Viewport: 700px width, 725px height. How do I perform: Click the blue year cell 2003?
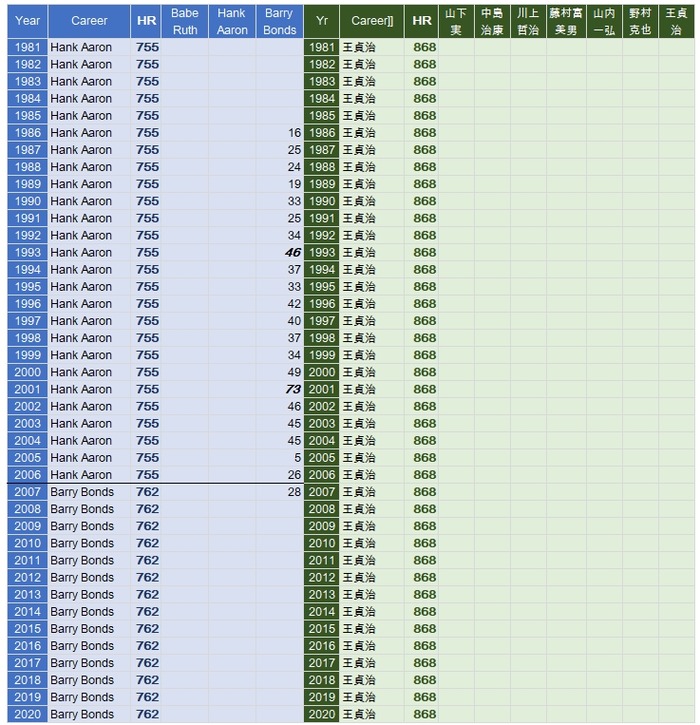point(27,424)
